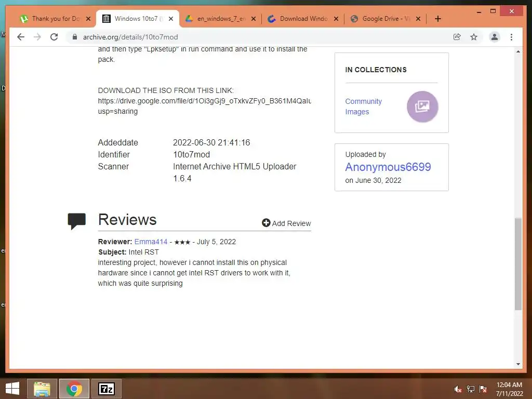Click the taskbar clock showing 12:04 AM

[509, 389]
